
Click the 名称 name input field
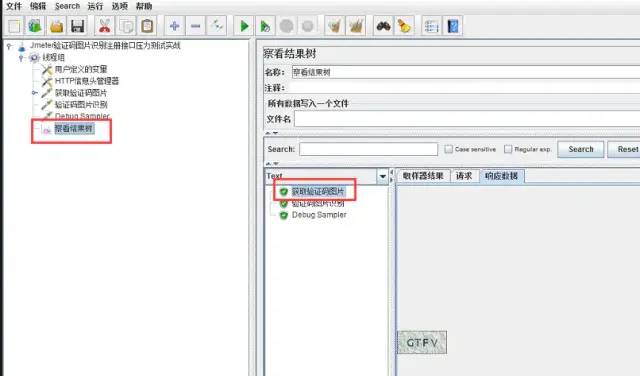click(x=466, y=72)
